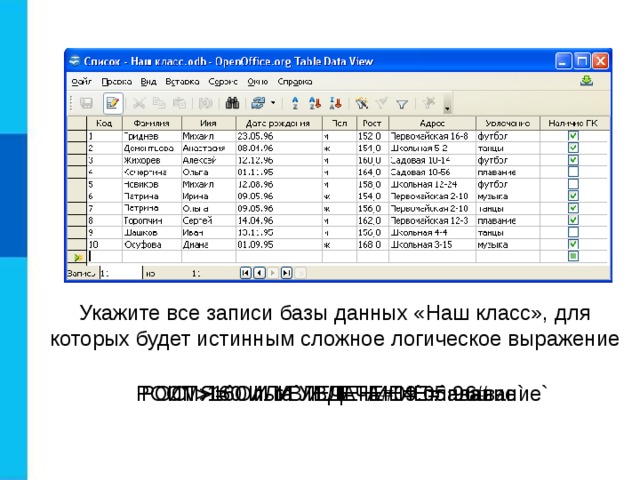Screen dimensions: 640x480
Task: Toggle Наличие ПК for row 7 Ольга
Action: pos(573,208)
